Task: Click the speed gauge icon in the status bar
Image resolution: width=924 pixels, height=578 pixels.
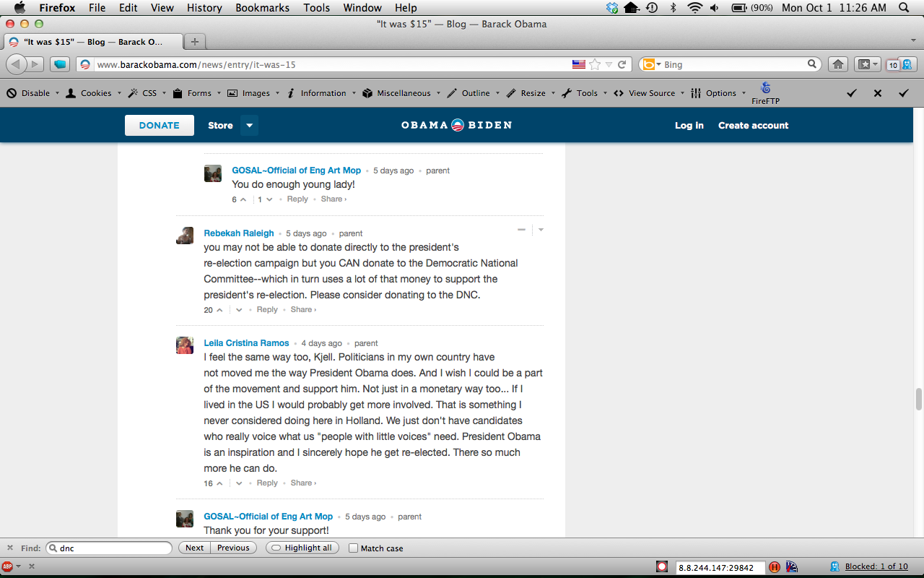Action: pos(792,567)
